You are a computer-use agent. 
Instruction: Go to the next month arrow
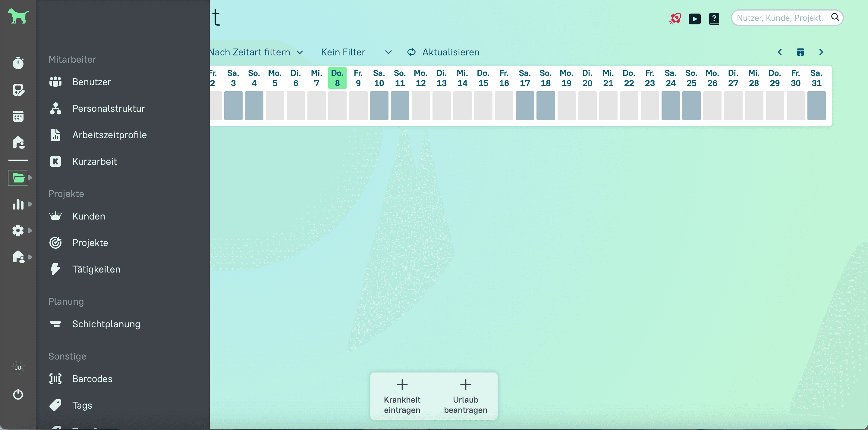click(821, 52)
